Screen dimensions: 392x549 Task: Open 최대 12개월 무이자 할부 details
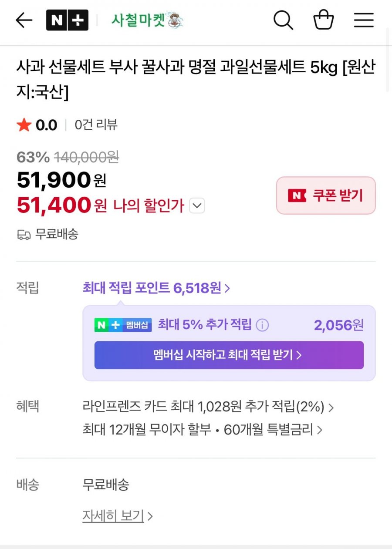202,430
